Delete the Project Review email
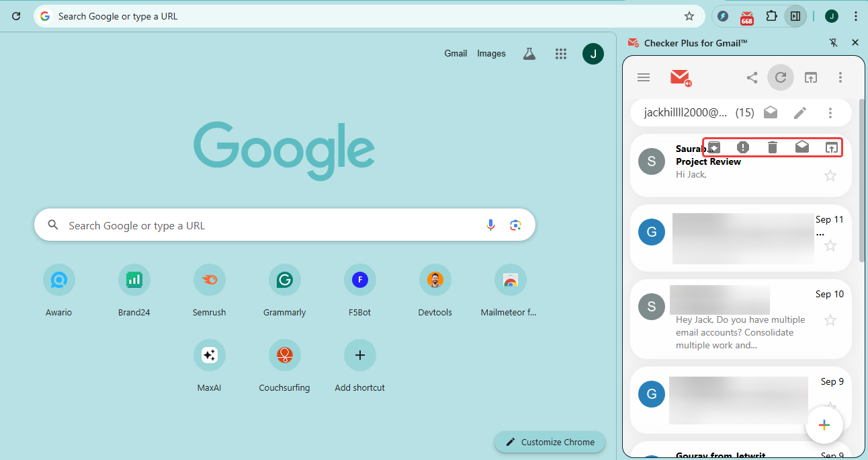This screenshot has width=868, height=460. click(773, 147)
